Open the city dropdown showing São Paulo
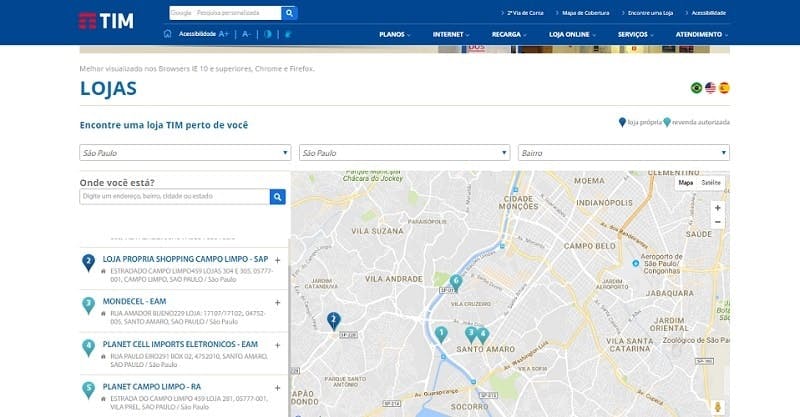The height and width of the screenshot is (417, 800). coord(405,153)
